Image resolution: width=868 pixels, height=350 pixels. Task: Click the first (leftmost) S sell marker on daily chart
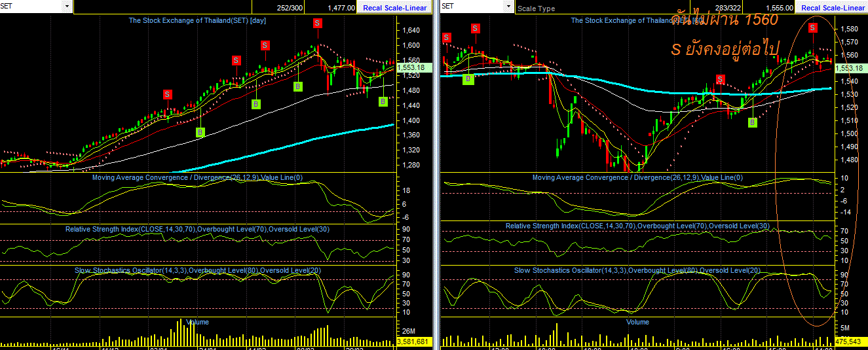tap(167, 94)
